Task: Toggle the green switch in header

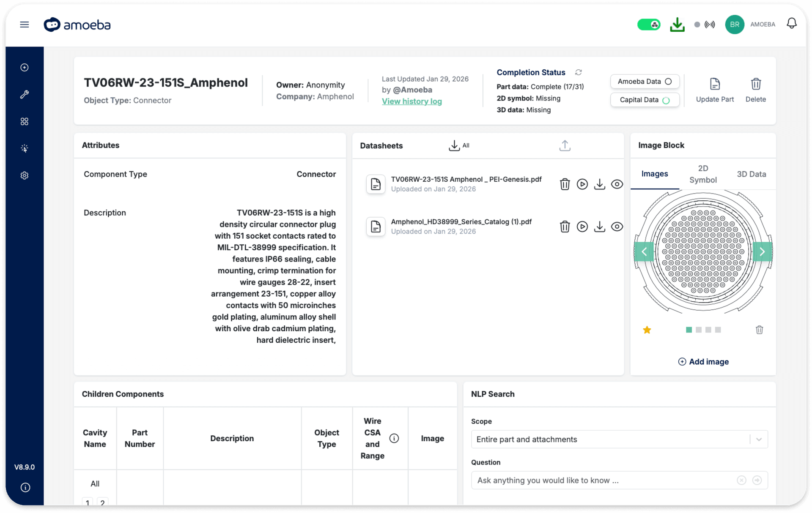Action: coord(649,25)
